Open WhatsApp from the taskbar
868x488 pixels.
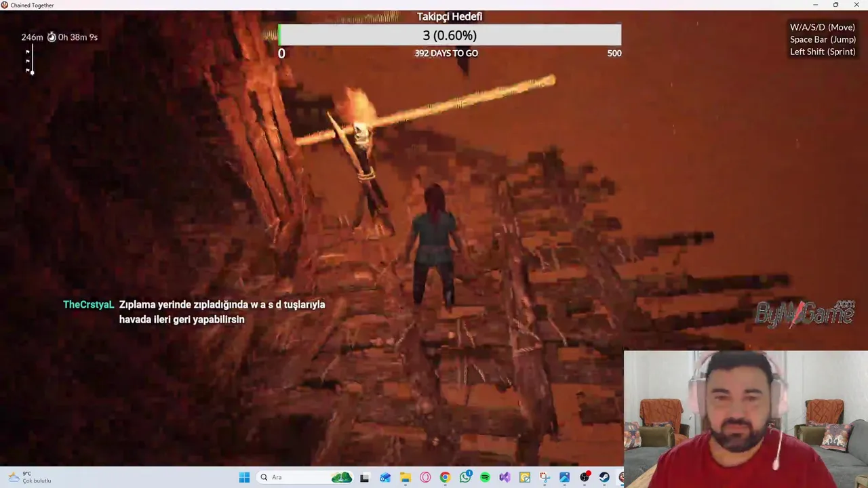point(465,477)
